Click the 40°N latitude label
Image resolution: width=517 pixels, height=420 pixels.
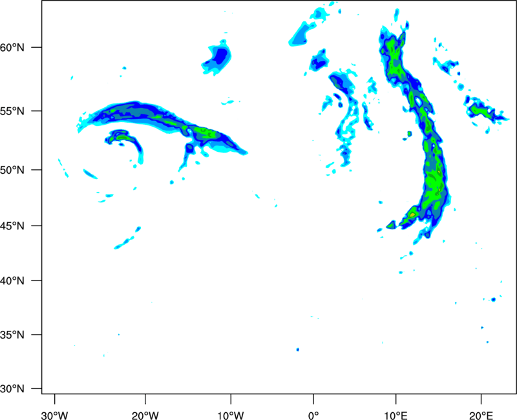[12, 281]
